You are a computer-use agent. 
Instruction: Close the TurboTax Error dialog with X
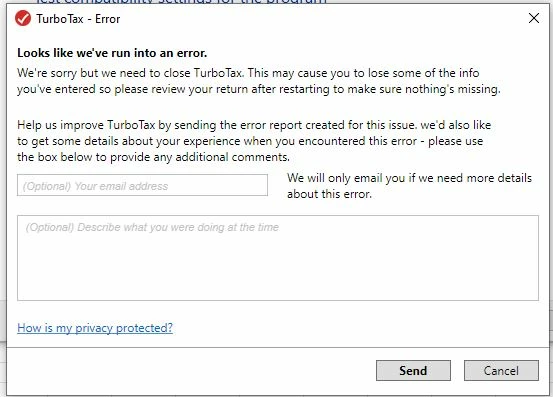(x=534, y=18)
